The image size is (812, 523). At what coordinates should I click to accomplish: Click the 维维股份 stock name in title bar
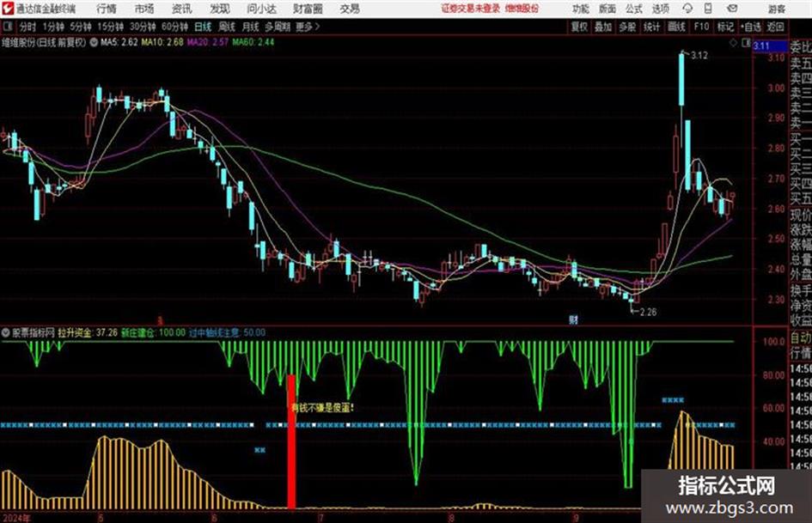(x=522, y=9)
